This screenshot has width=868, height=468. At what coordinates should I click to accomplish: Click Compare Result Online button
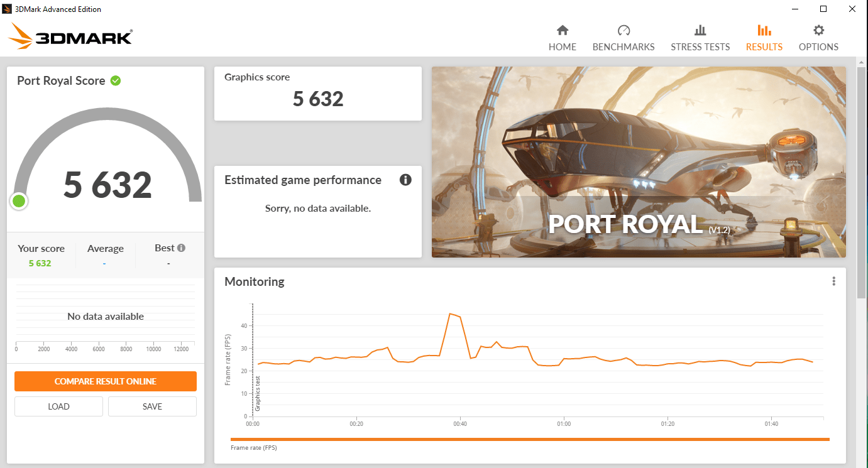[106, 381]
